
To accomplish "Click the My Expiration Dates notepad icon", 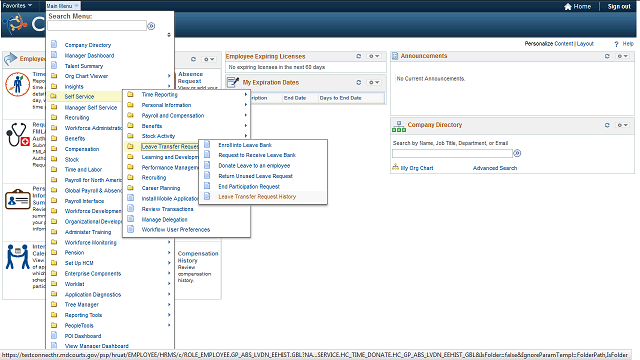I will pos(233,82).
